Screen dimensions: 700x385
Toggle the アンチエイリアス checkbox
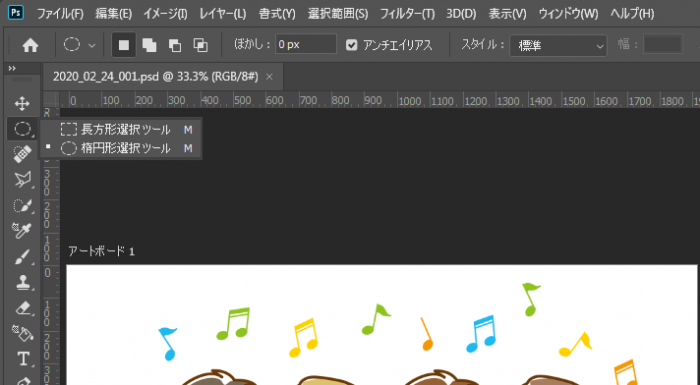352,45
